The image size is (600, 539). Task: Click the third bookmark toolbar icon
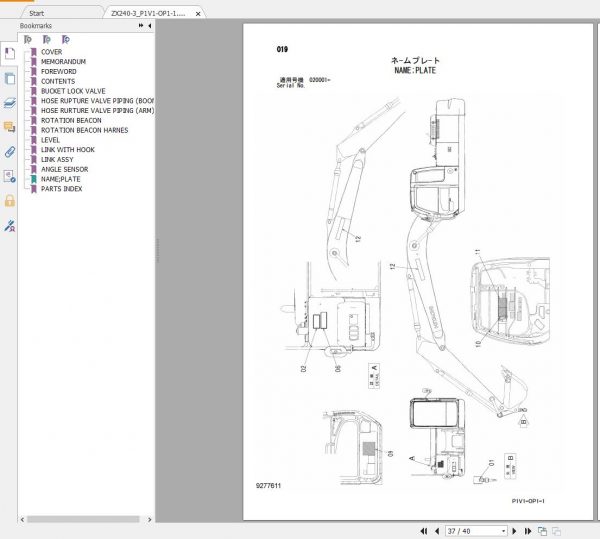pos(66,39)
